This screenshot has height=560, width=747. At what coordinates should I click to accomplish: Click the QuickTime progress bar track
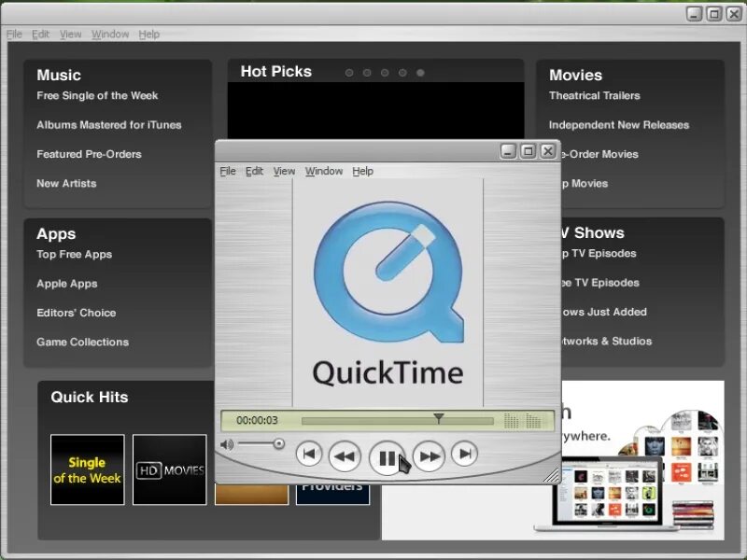(398, 421)
